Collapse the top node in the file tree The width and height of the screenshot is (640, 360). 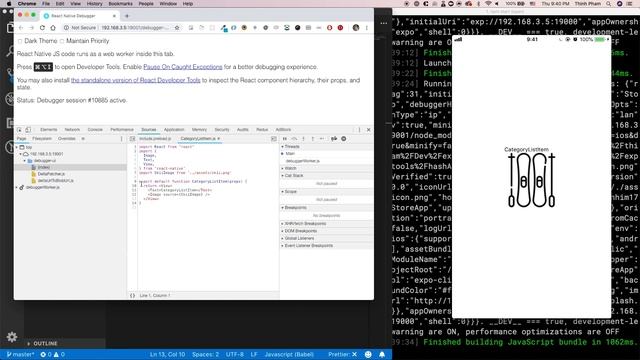[17, 147]
